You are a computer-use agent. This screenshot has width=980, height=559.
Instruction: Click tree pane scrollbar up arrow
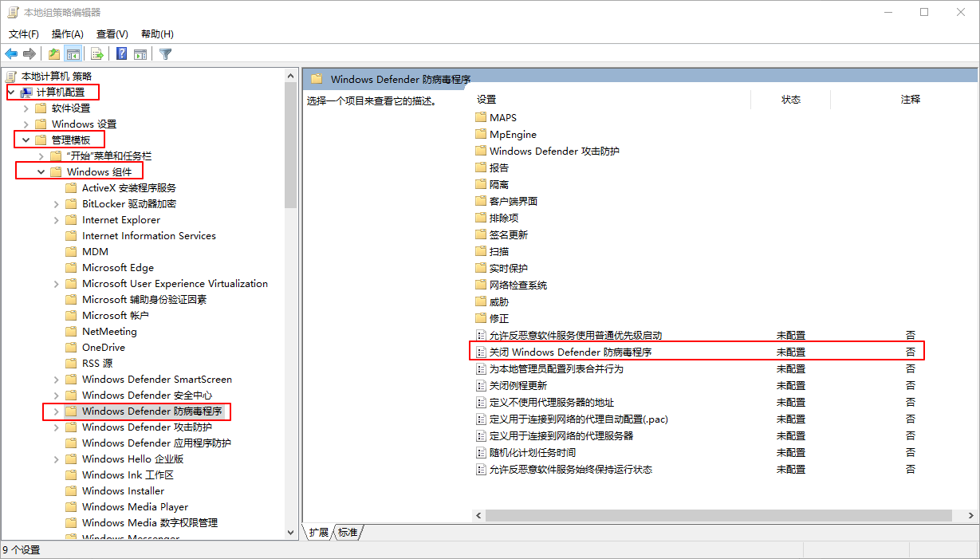tap(290, 74)
